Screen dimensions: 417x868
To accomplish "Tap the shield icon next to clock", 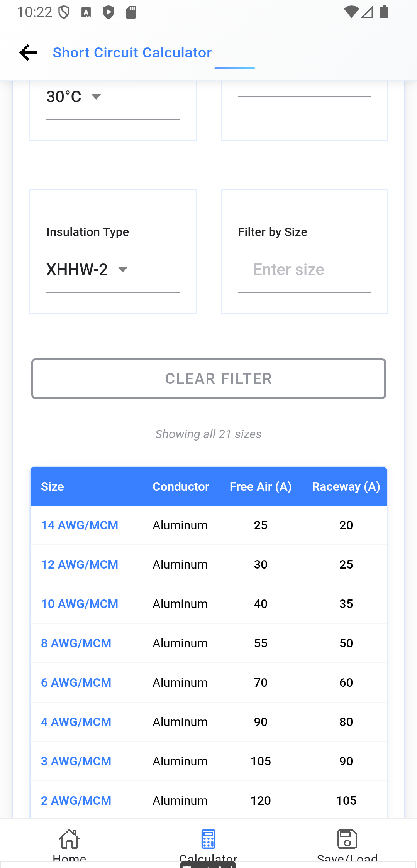I will point(64,12).
